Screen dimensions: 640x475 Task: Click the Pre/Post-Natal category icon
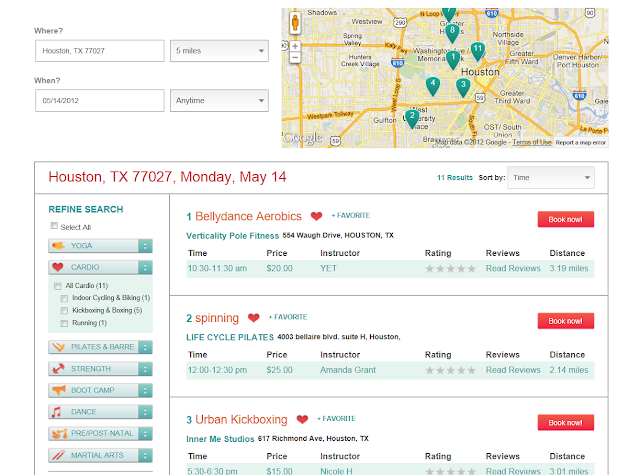pos(60,433)
